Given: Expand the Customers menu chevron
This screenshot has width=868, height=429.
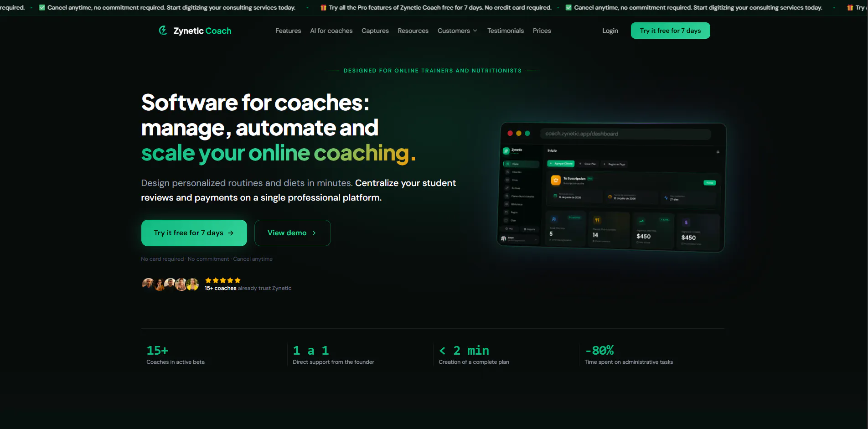Looking at the screenshot, I should 475,31.
